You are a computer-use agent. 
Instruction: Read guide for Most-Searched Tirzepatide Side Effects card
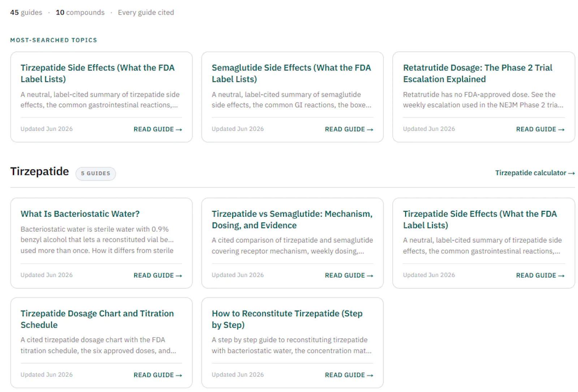click(158, 129)
